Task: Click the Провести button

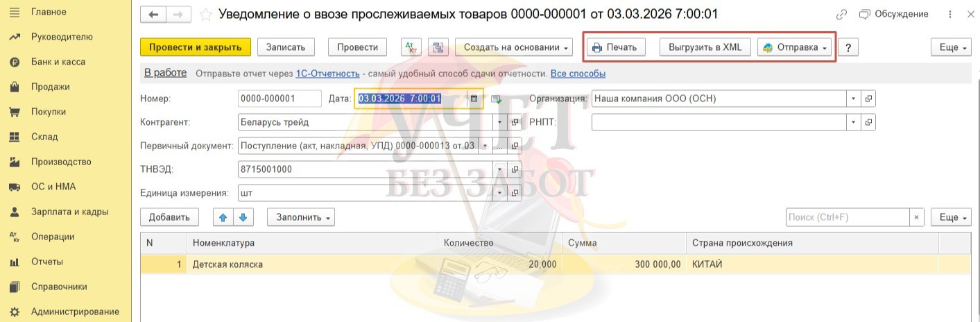Action: coord(357,47)
